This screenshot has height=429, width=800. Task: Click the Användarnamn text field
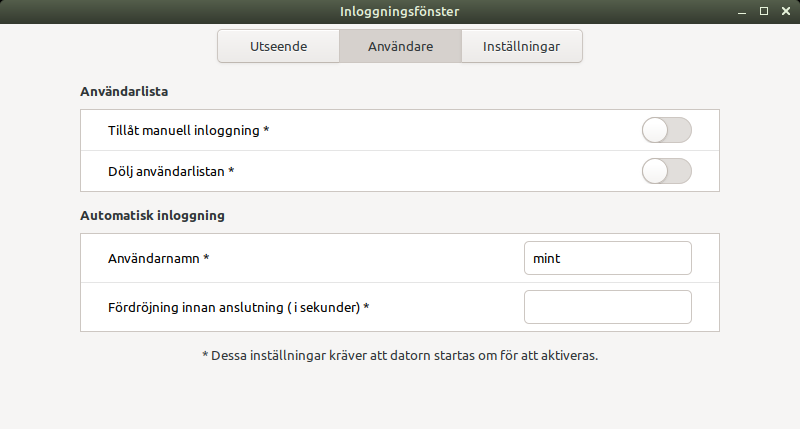[x=608, y=258]
